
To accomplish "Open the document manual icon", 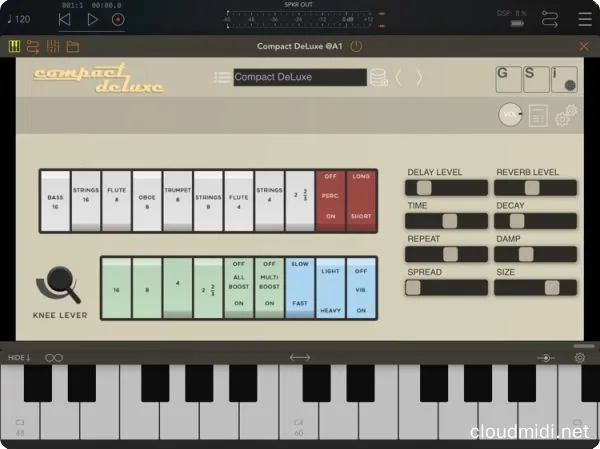I will [538, 115].
